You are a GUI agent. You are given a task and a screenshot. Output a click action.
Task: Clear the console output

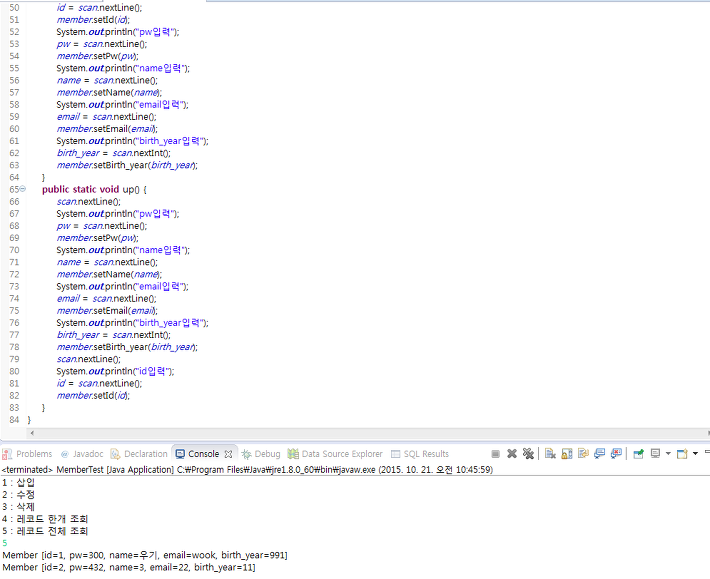tap(550, 454)
